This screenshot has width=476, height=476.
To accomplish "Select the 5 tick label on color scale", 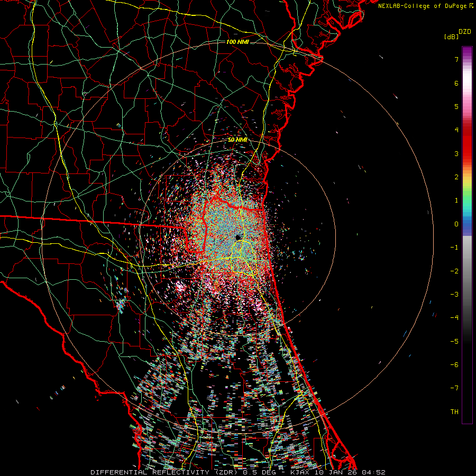I will (456, 106).
